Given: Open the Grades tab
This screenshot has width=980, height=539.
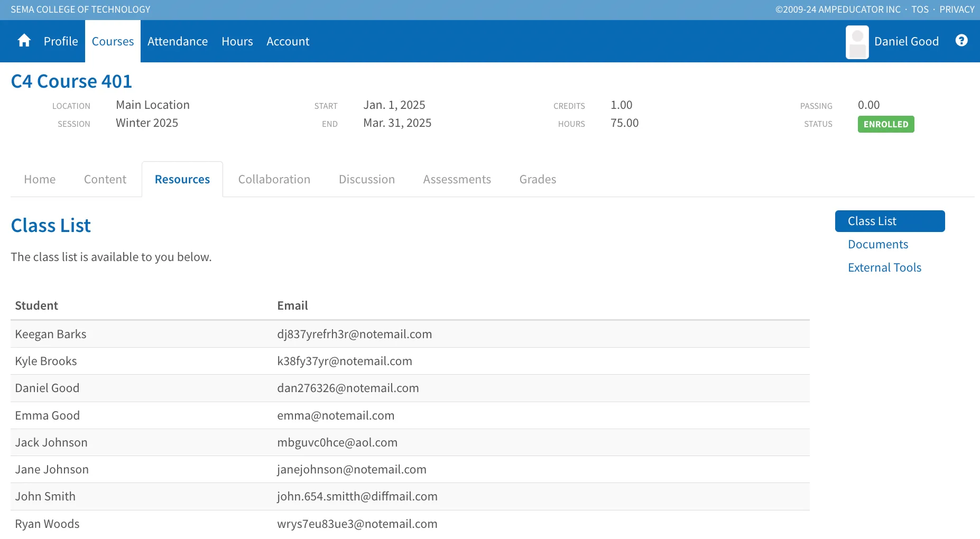Looking at the screenshot, I should (x=538, y=179).
